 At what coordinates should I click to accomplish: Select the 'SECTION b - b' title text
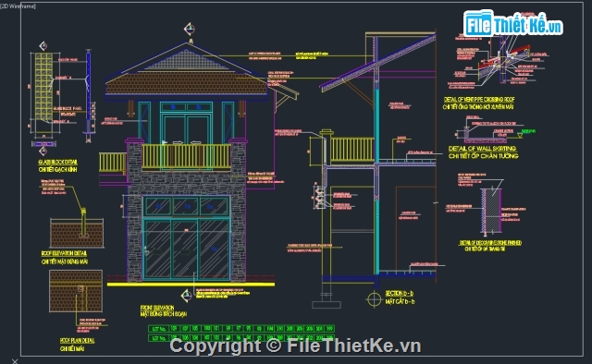click(x=399, y=293)
